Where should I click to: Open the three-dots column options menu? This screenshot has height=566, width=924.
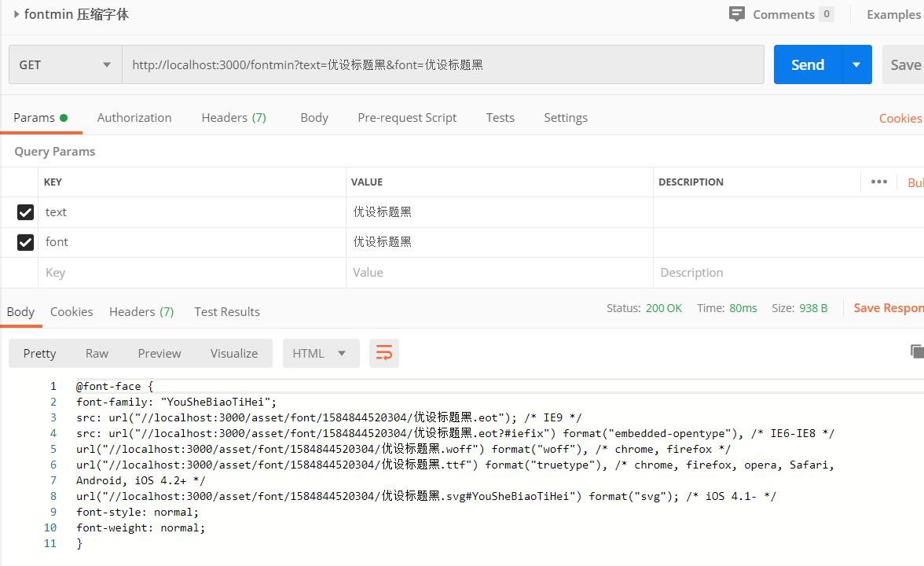(x=878, y=182)
